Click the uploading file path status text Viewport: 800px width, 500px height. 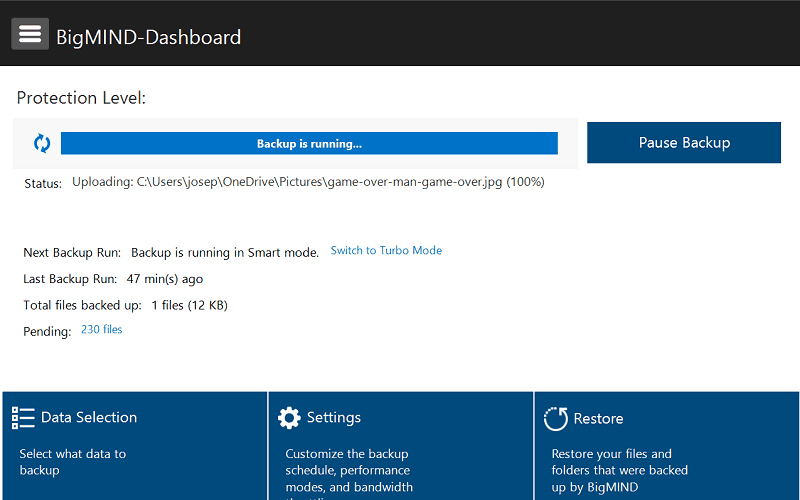point(308,182)
